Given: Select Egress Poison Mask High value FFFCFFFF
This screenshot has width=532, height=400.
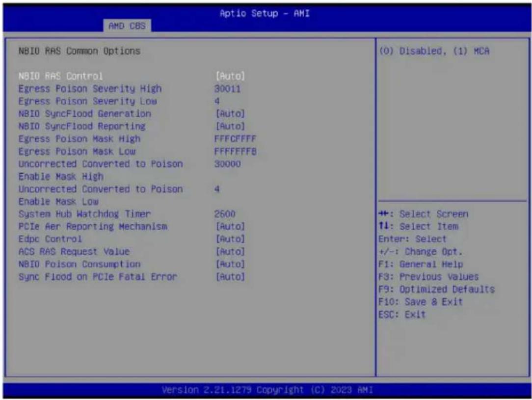Looking at the screenshot, I should click(235, 139).
